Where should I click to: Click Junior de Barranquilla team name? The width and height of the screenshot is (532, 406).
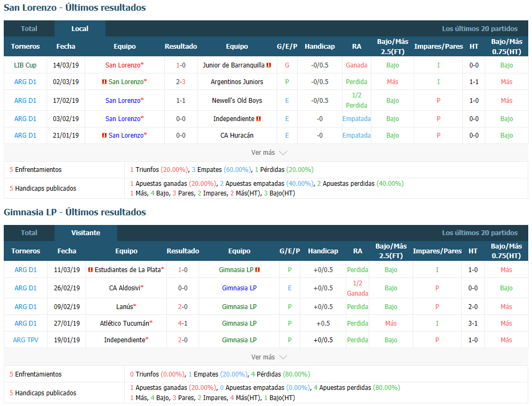[x=233, y=65]
